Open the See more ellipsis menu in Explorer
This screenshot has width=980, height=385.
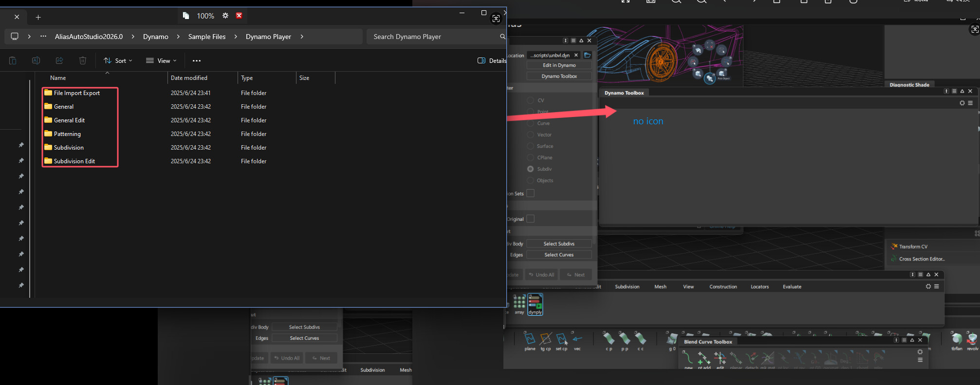[x=197, y=60]
